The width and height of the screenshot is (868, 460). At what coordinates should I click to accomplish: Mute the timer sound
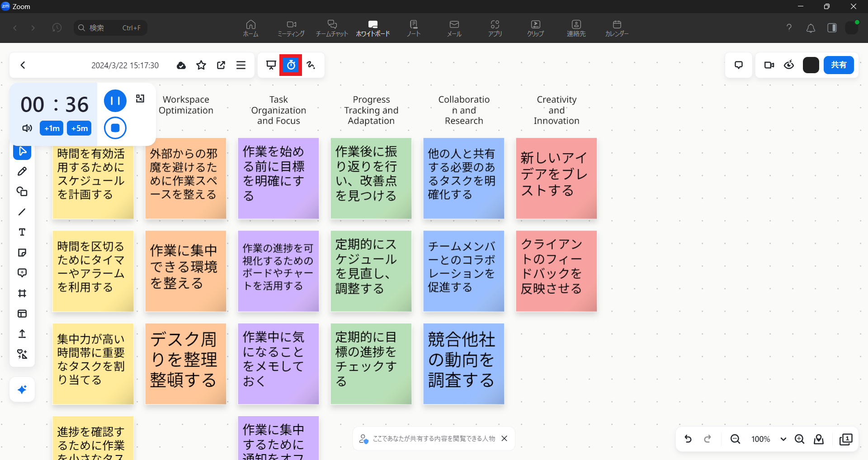click(27, 128)
